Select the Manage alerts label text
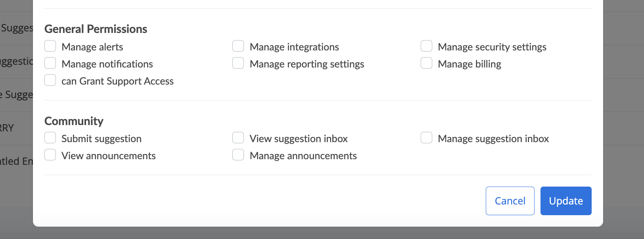The width and height of the screenshot is (644, 239). tap(92, 46)
